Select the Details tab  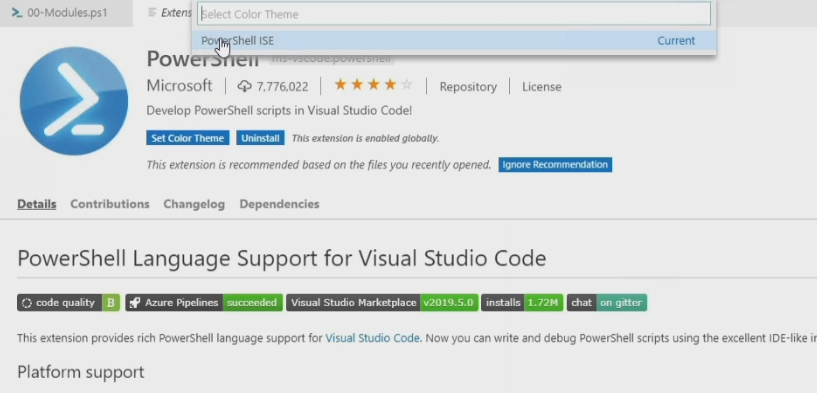pyautogui.click(x=36, y=204)
